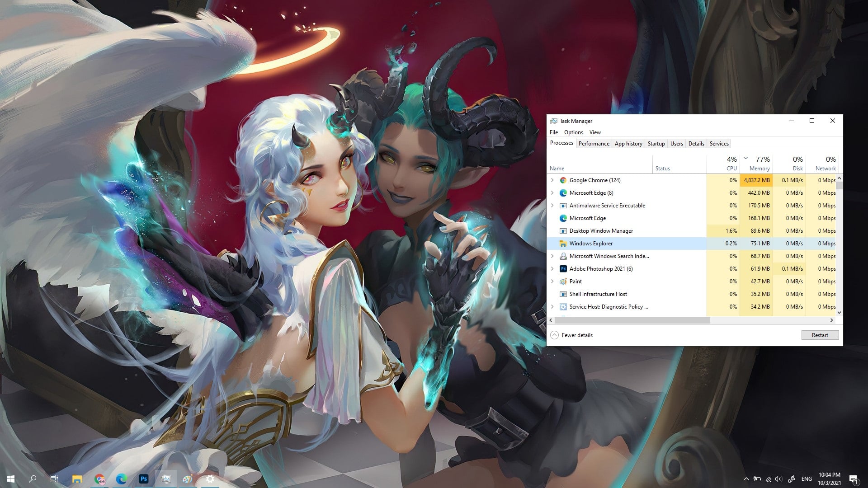868x488 pixels.
Task: Sort processes by the Status column
Action: (679, 164)
